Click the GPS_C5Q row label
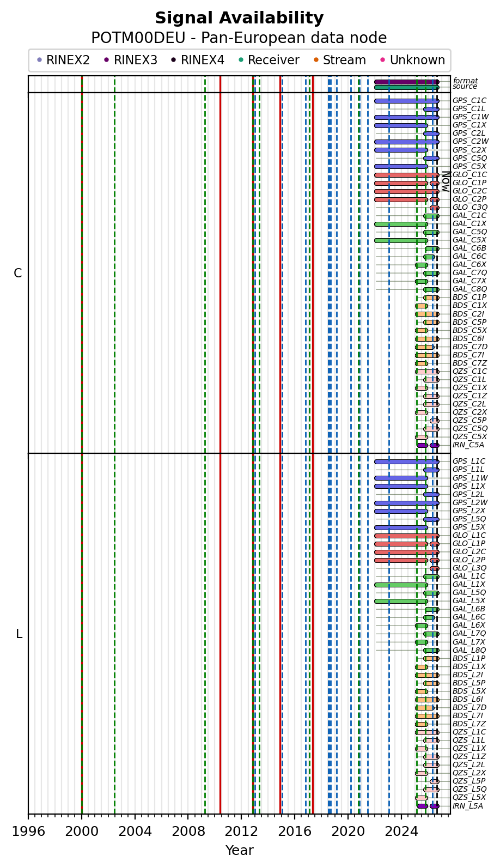 tap(469, 158)
